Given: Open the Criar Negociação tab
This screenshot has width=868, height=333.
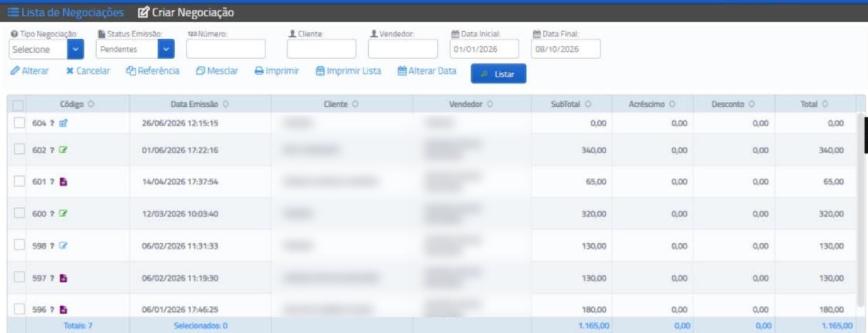Looking at the screenshot, I should coord(185,12).
